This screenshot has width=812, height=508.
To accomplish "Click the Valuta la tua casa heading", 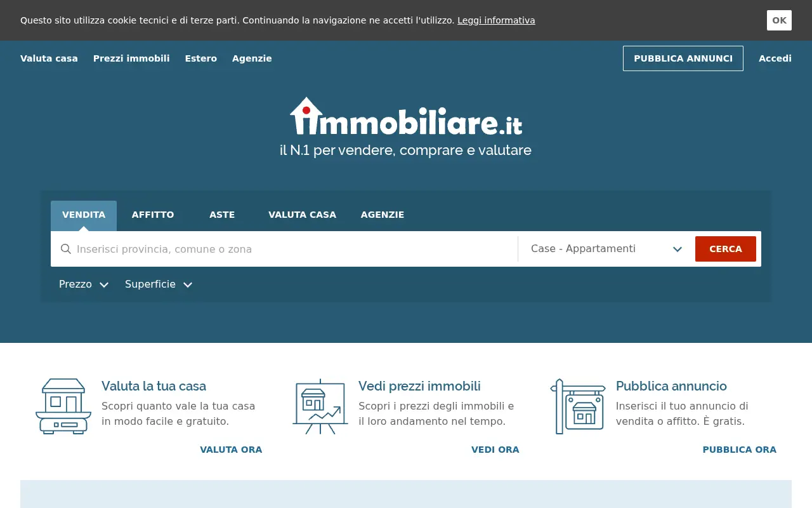I will pos(154,386).
